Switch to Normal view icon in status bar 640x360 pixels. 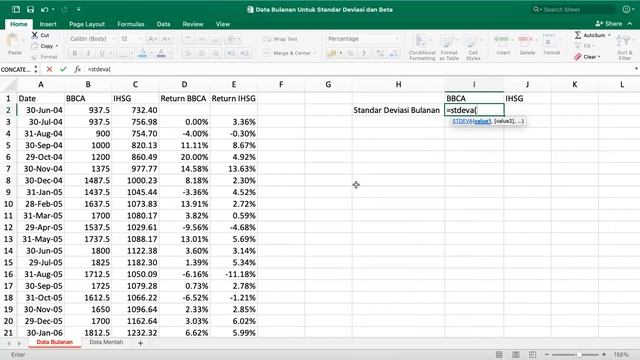(x=499, y=355)
